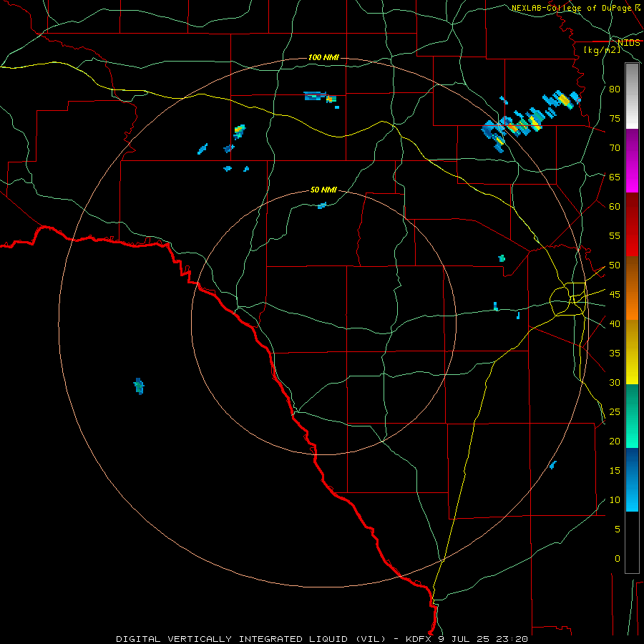Click the 15 value on the color scale
This screenshot has width=644, height=644.
[615, 471]
